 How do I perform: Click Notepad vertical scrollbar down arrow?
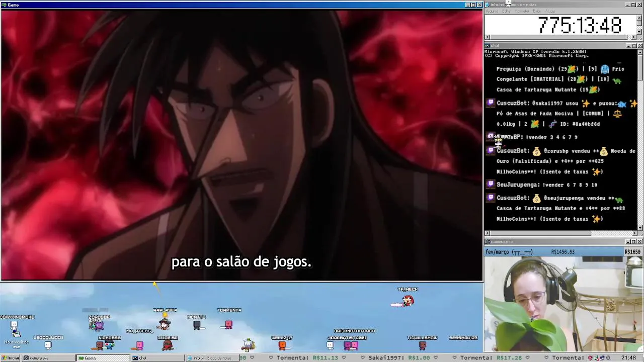(x=640, y=32)
